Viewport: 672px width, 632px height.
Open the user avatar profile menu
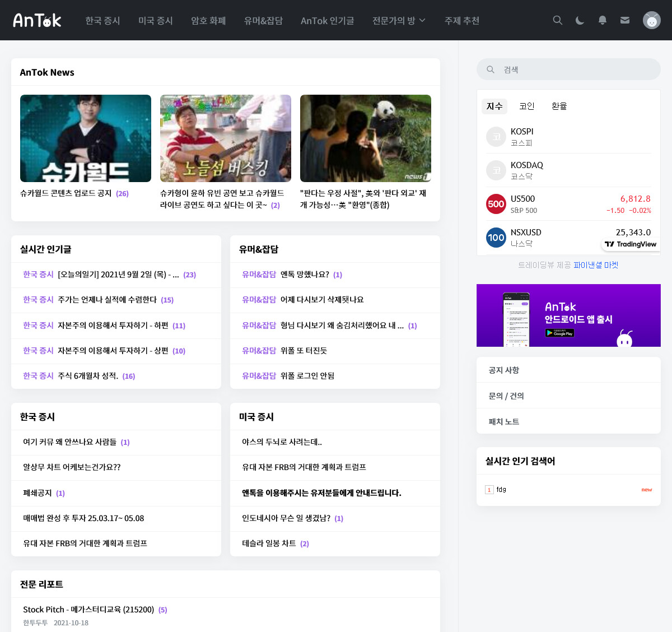tap(652, 20)
